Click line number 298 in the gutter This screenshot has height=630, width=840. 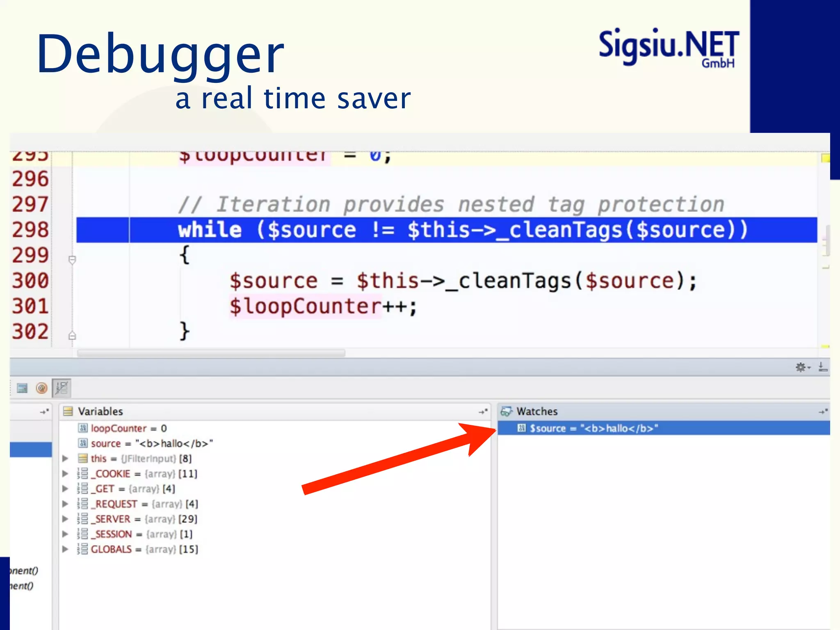coord(30,230)
